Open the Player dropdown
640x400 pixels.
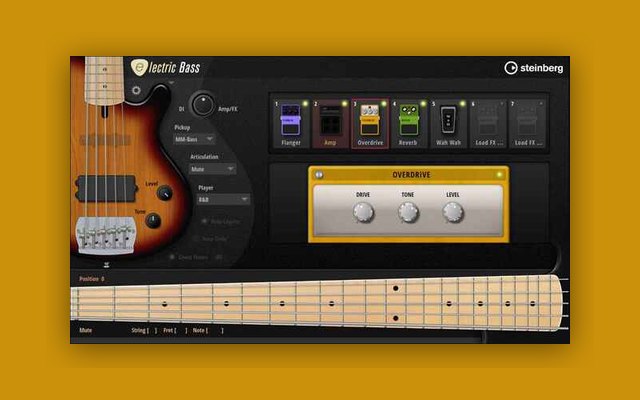(x=223, y=199)
